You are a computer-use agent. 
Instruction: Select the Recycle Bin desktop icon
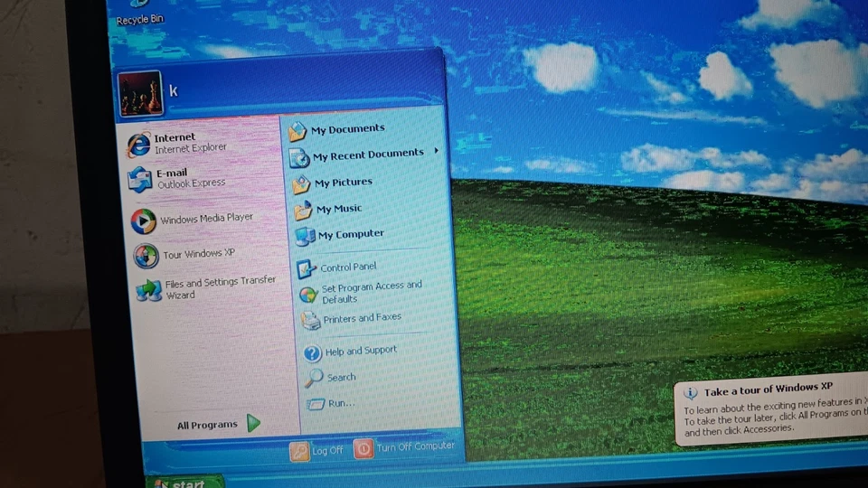138,5
